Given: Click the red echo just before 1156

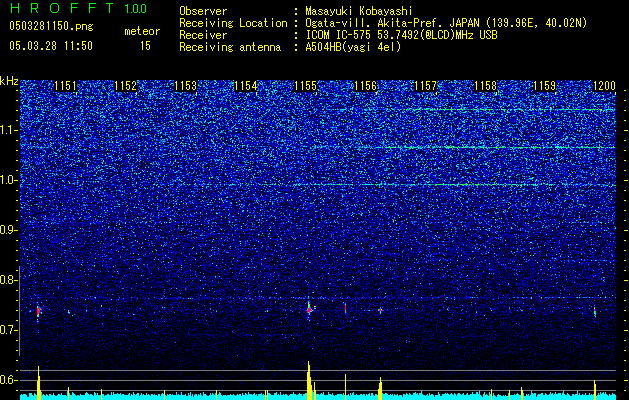Looking at the screenshot, I should (345, 308).
